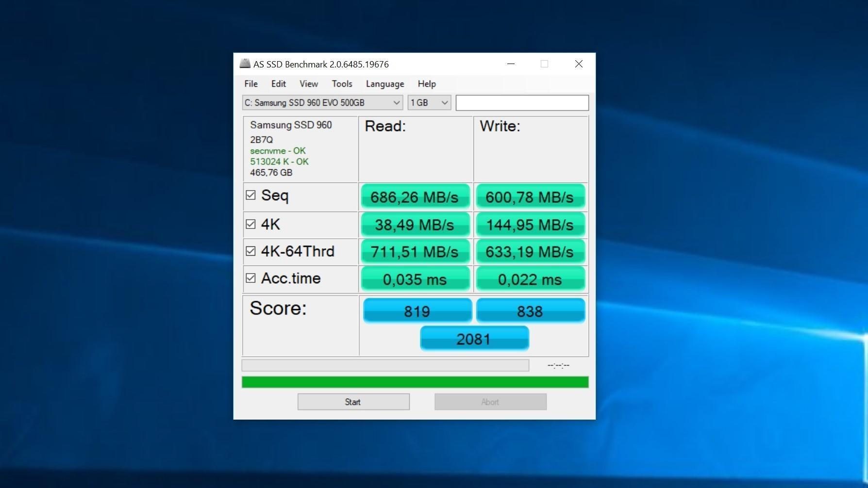
Task: Click the AS SSD Benchmark title bar icon
Action: pyautogui.click(x=245, y=64)
